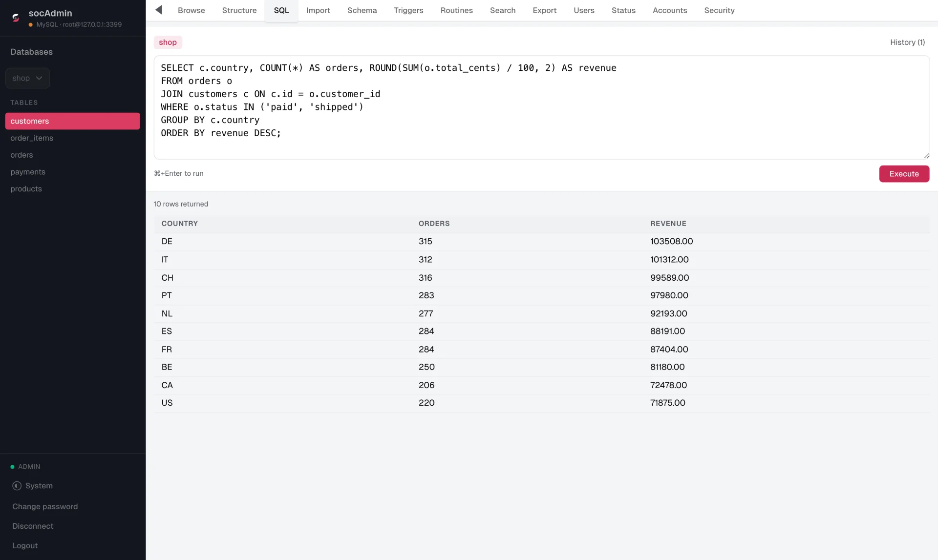The image size is (938, 560).
Task: Click the editor resize handle corner
Action: click(x=926, y=156)
